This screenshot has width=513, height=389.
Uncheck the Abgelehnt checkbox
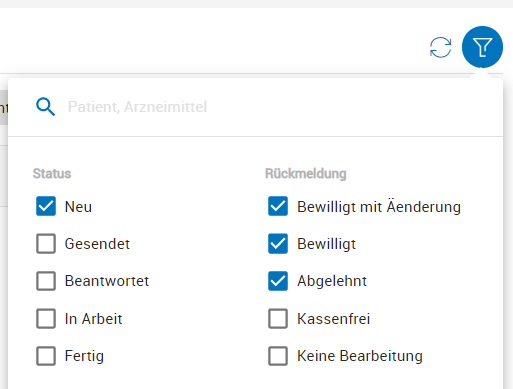(278, 281)
